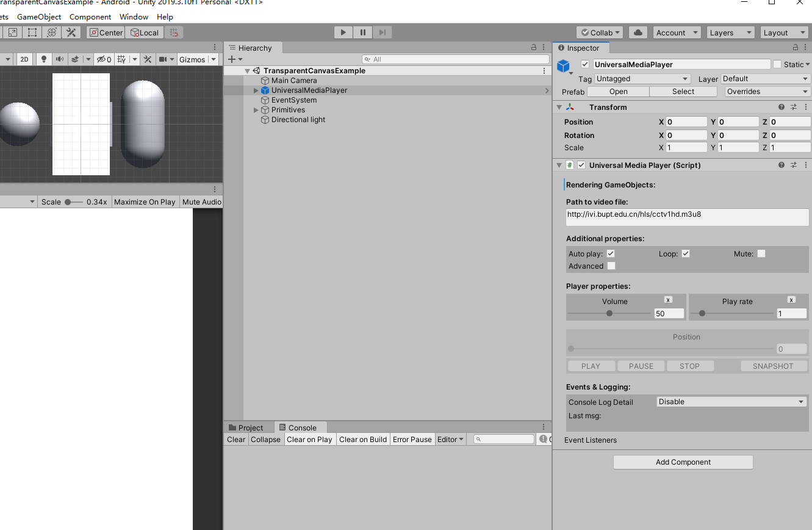Toggle the scene lighting bulb icon

(x=44, y=59)
